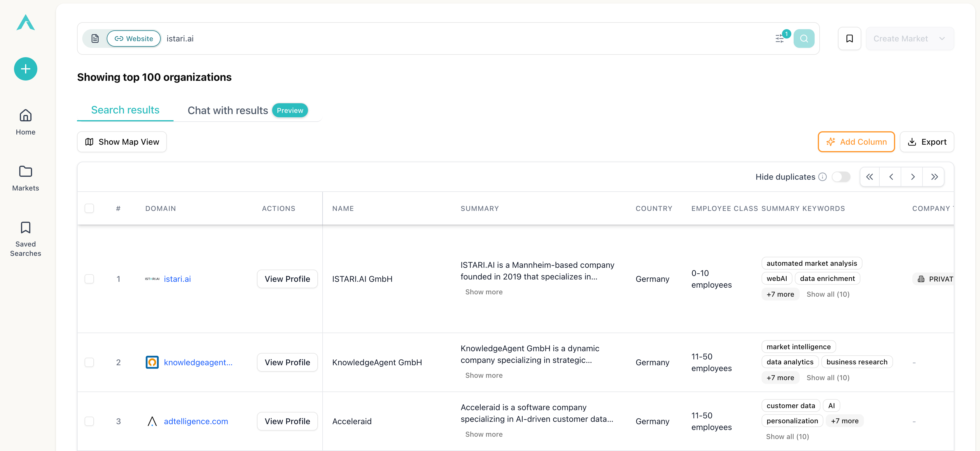The width and height of the screenshot is (980, 451).
Task: Switch to Search results tab
Action: pos(125,110)
